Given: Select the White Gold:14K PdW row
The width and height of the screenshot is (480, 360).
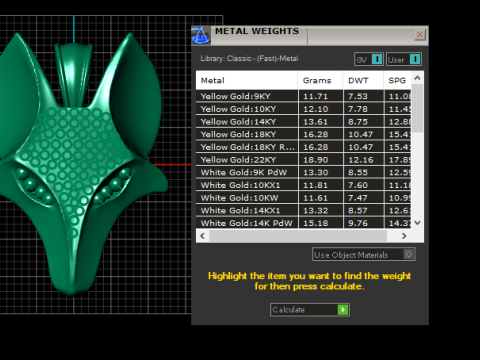Looking at the screenshot, I should [303, 223].
